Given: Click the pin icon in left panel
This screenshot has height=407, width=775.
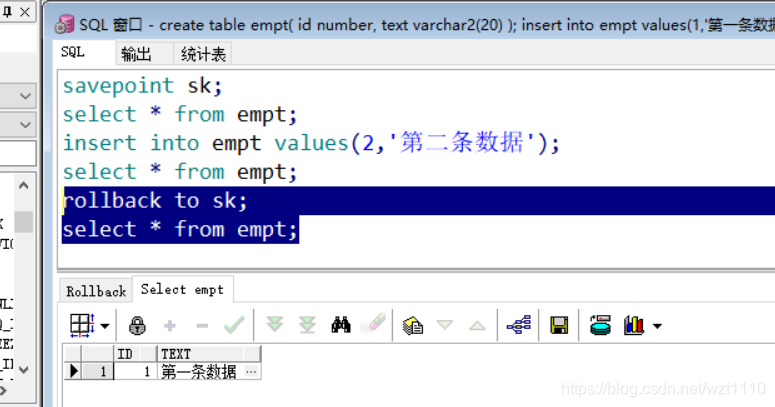Looking at the screenshot, I should [x=7, y=12].
